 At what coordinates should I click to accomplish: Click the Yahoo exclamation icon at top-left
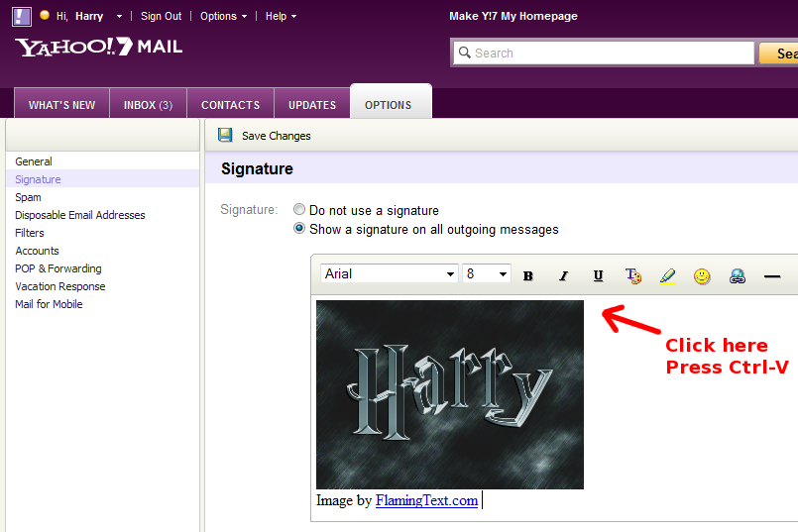click(x=22, y=16)
